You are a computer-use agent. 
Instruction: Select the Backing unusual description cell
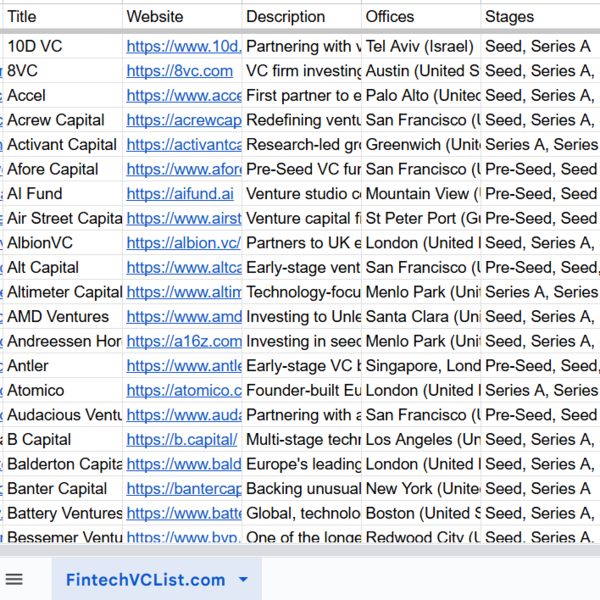302,489
